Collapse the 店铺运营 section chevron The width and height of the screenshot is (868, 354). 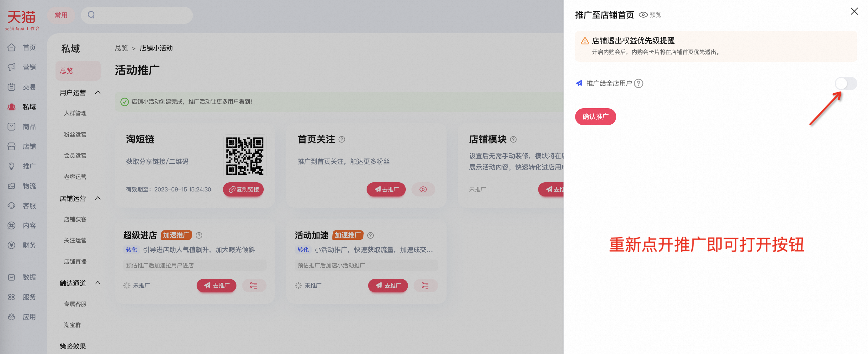pos(98,198)
